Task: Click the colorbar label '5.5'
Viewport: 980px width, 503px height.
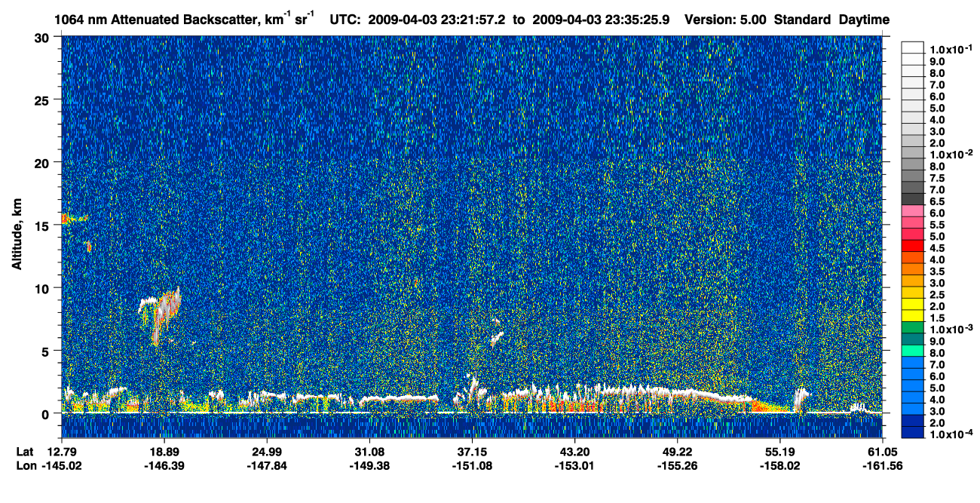Action: tap(939, 225)
